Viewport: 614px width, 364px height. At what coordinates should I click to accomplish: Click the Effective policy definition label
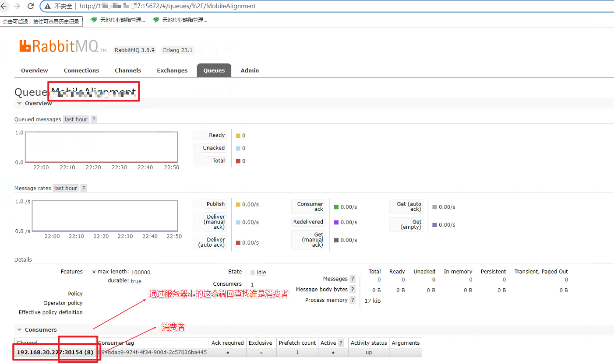[x=50, y=312]
